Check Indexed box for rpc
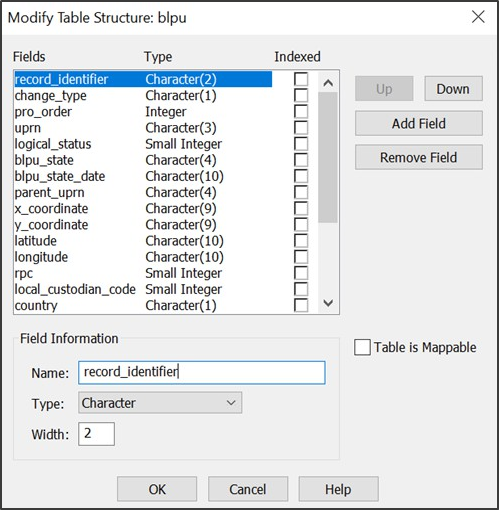This screenshot has height=510, width=499. 301,273
